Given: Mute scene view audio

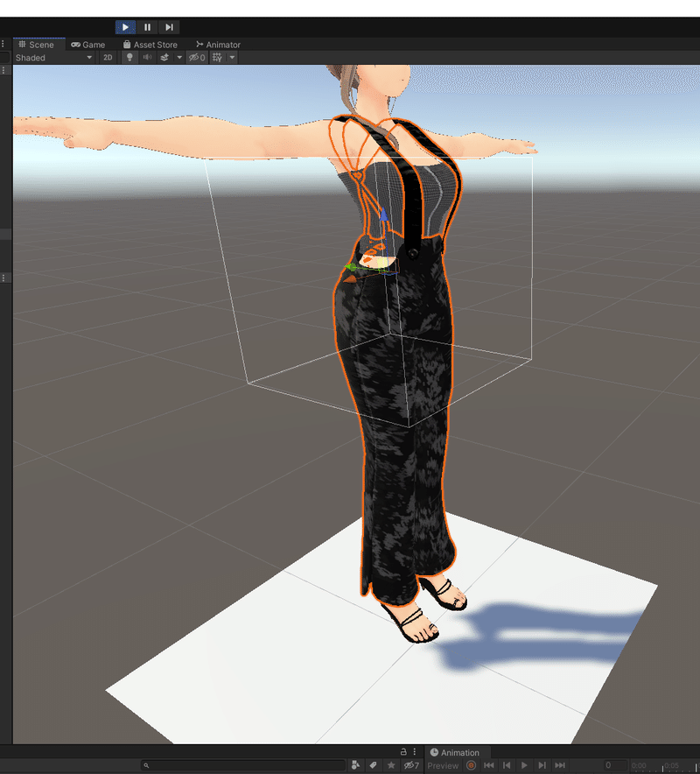Looking at the screenshot, I should point(145,58).
